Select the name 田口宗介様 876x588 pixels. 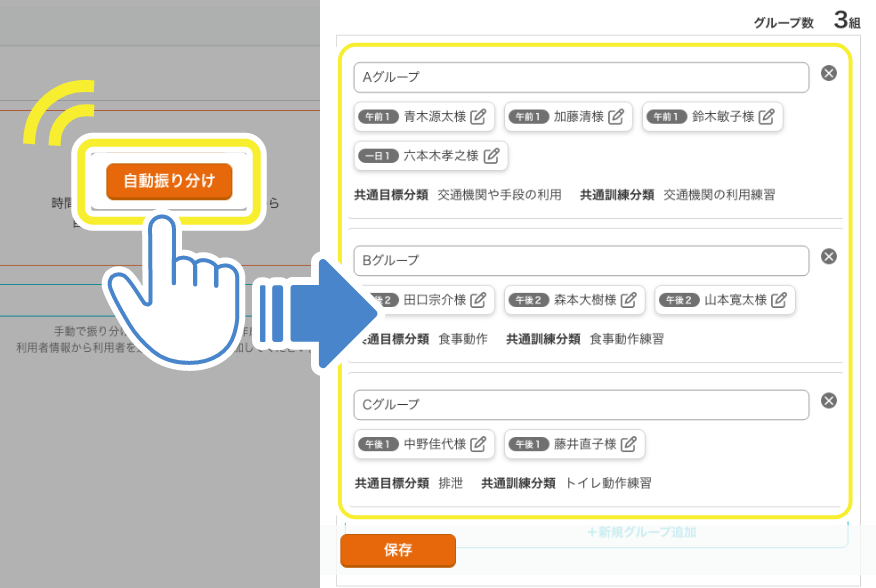(x=435, y=300)
